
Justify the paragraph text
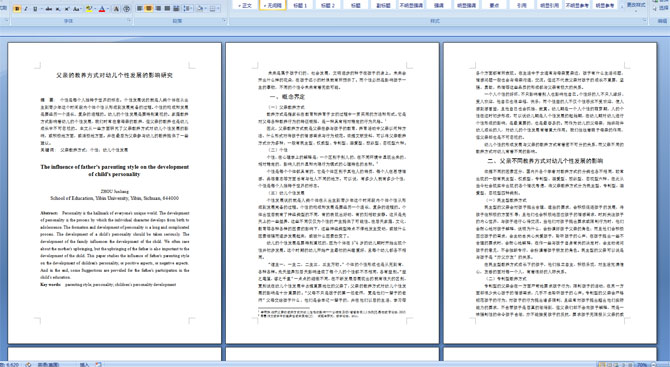coord(168,9)
